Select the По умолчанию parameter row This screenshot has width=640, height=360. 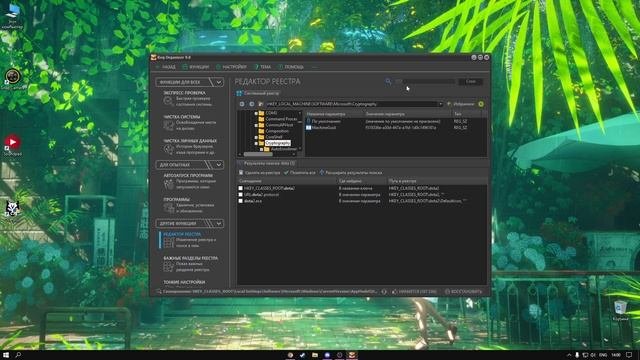(396, 121)
